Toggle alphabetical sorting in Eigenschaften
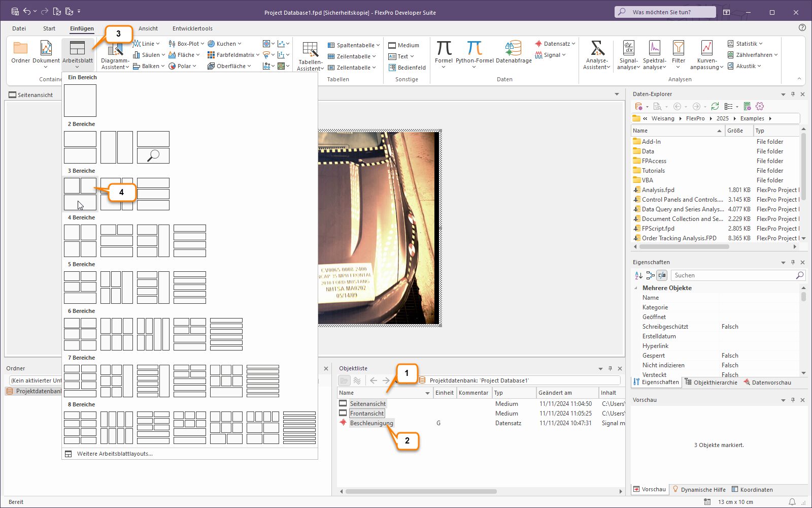This screenshot has width=812, height=508. (x=638, y=275)
